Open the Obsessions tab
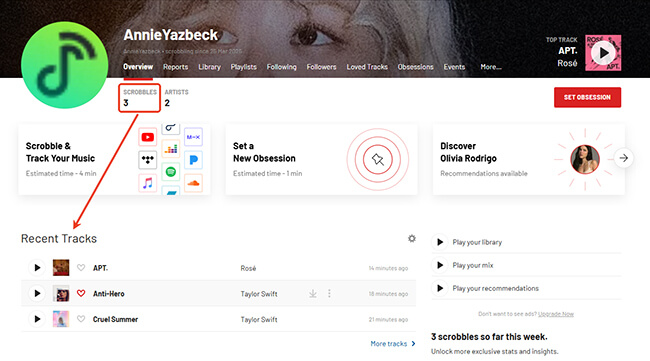 pos(415,67)
